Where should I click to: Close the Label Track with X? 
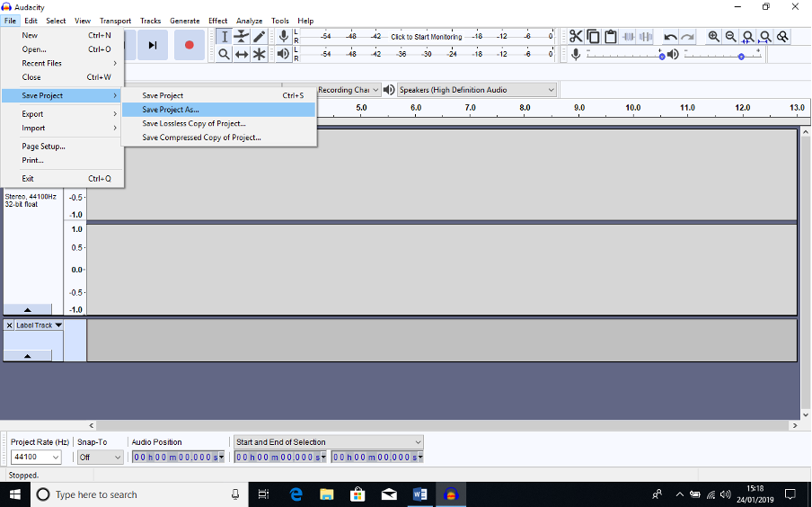9,325
